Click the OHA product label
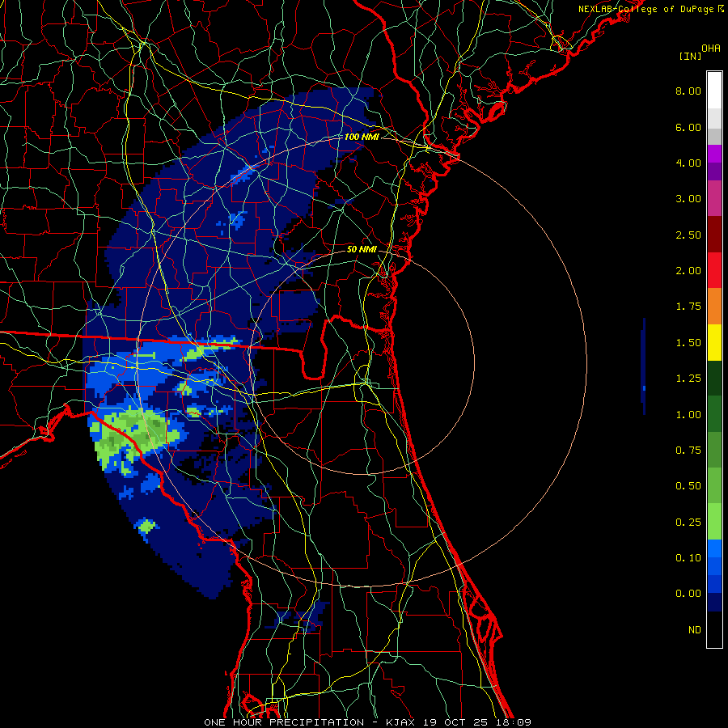Screen dimensions: 728x728 tap(711, 49)
